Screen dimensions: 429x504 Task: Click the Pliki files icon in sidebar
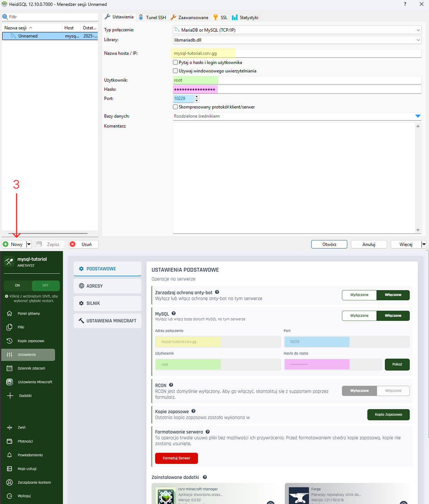[x=10, y=327]
